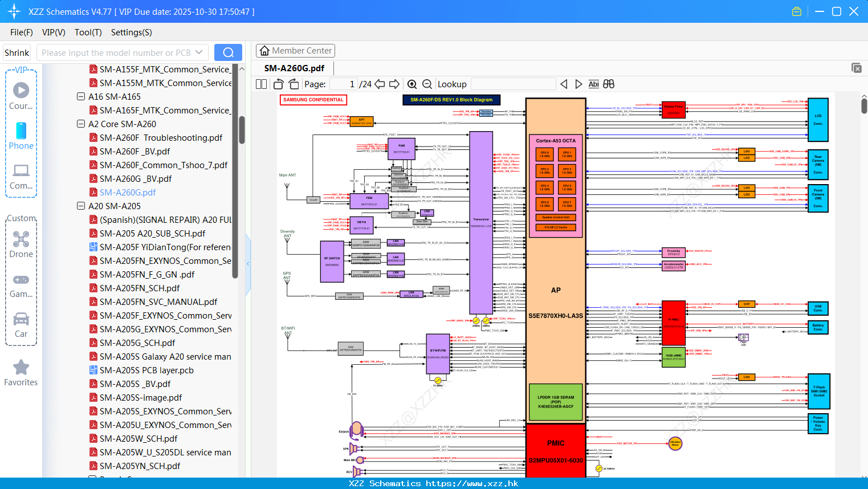Click the Member Center home button

[295, 51]
